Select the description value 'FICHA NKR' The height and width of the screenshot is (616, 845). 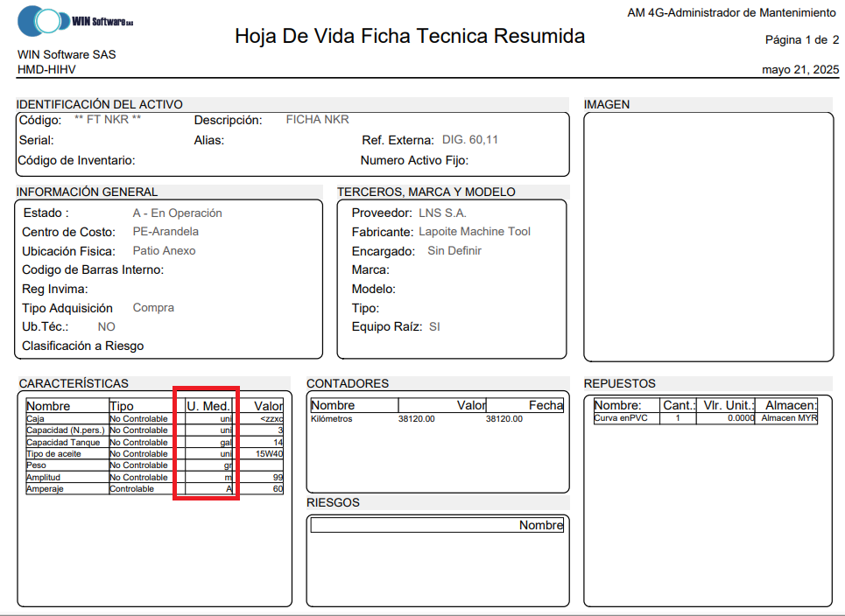coord(317,120)
